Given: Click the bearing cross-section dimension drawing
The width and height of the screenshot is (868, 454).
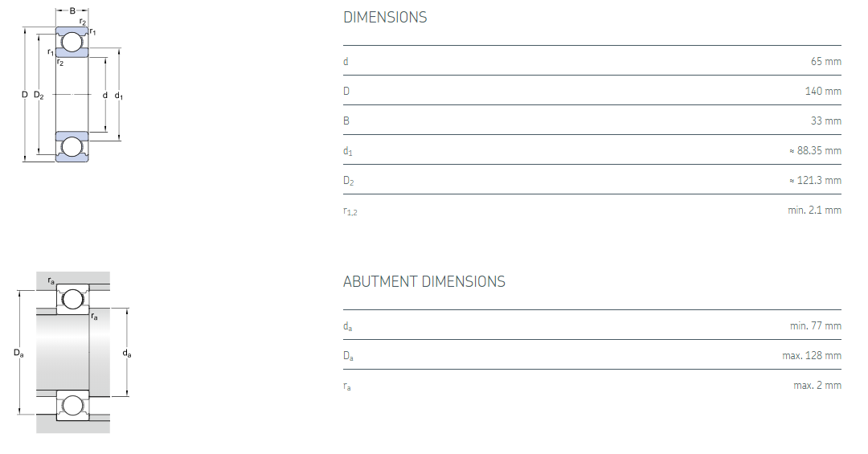Looking at the screenshot, I should point(72,88).
